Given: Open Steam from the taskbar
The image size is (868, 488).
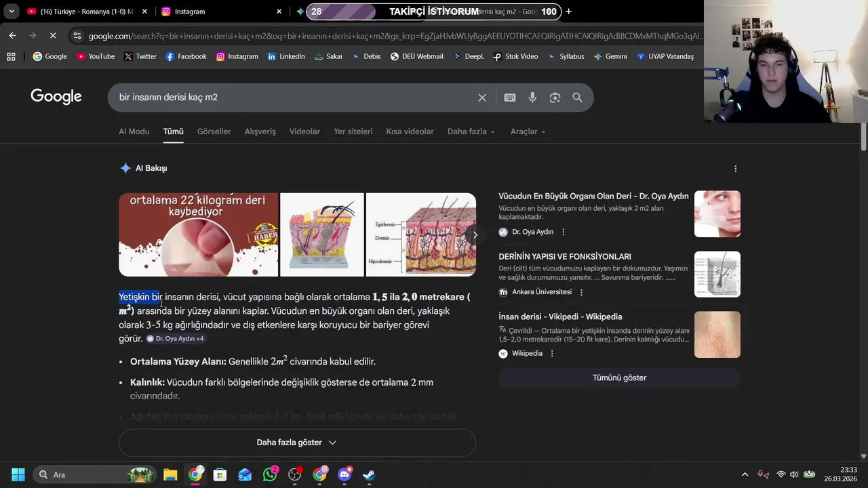Looking at the screenshot, I should (x=369, y=474).
